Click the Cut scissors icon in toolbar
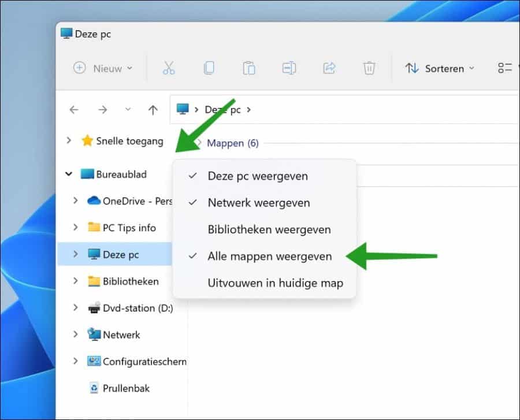520x420 pixels. (168, 68)
